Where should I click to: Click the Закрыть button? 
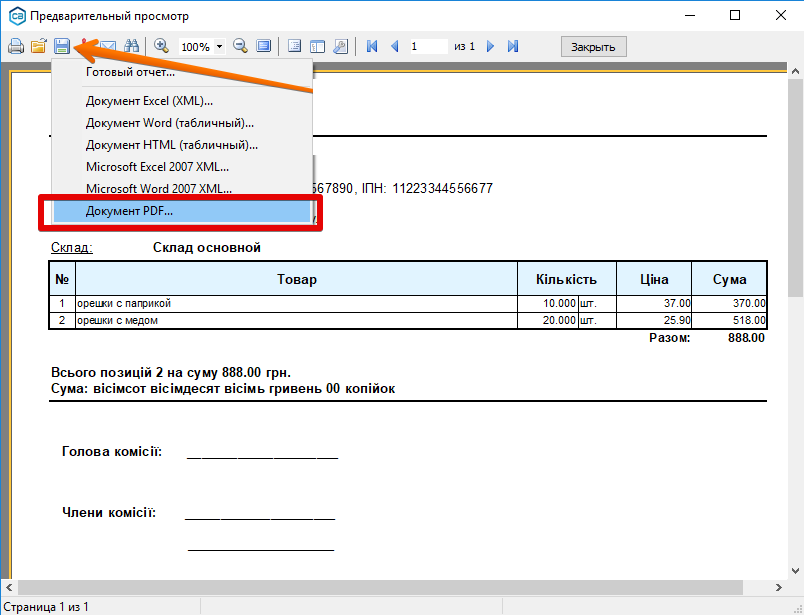pos(593,47)
